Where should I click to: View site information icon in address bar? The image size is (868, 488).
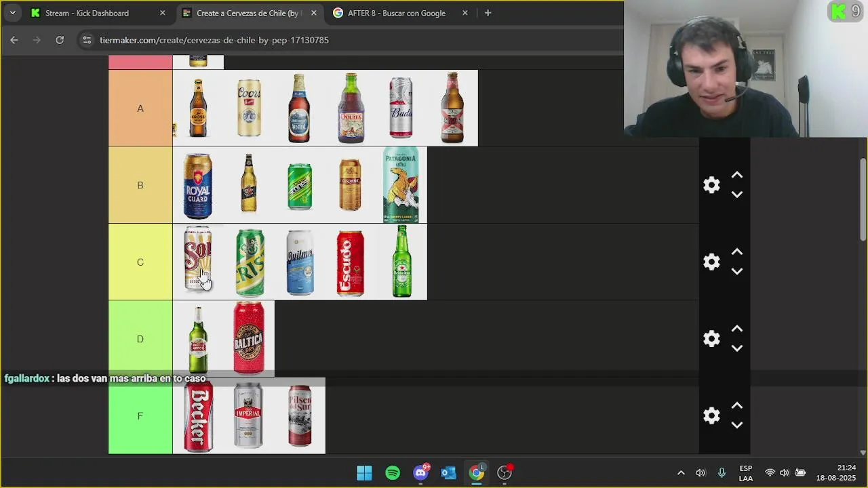click(86, 40)
